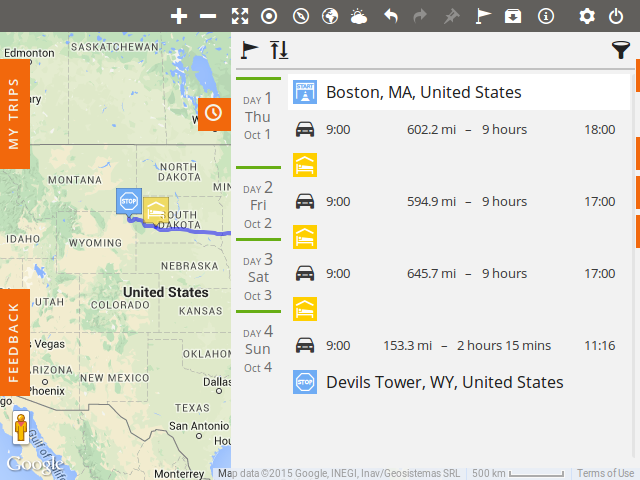The width and height of the screenshot is (640, 480).
Task: Show weather with the sun-cloud icon
Action: [x=359, y=16]
